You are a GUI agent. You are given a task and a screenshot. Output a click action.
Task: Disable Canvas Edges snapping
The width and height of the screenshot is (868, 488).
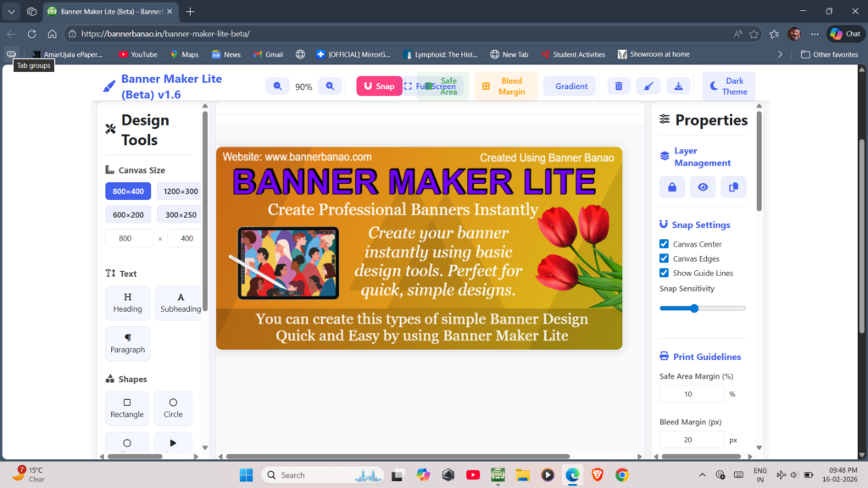click(x=665, y=258)
